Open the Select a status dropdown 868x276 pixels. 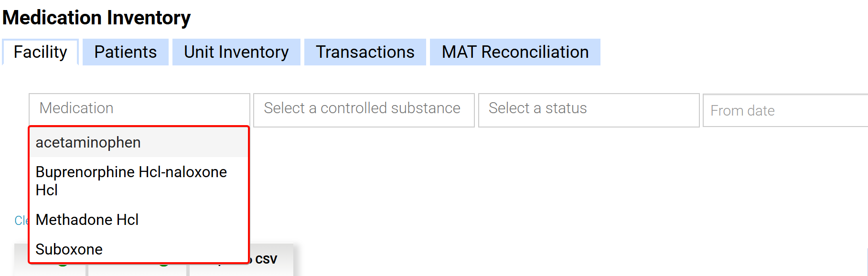(589, 108)
